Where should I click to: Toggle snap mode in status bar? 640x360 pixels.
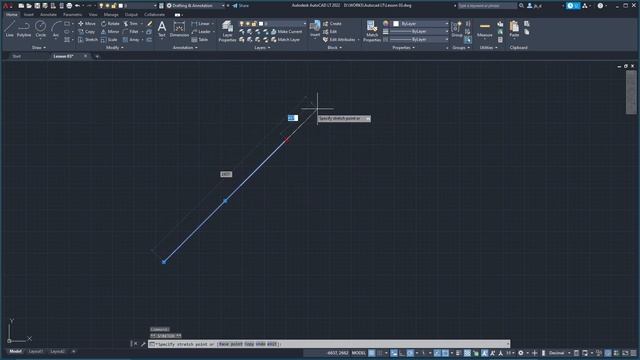point(380,353)
